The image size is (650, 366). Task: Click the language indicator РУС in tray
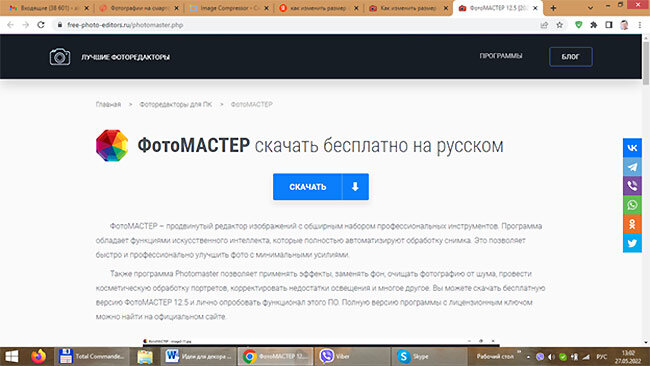601,357
